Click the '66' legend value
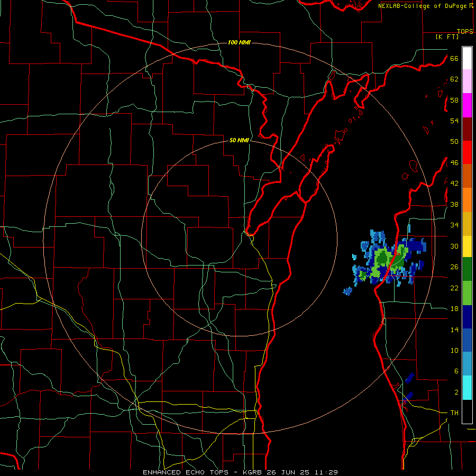Image resolution: width=476 pixels, height=476 pixels. click(454, 58)
